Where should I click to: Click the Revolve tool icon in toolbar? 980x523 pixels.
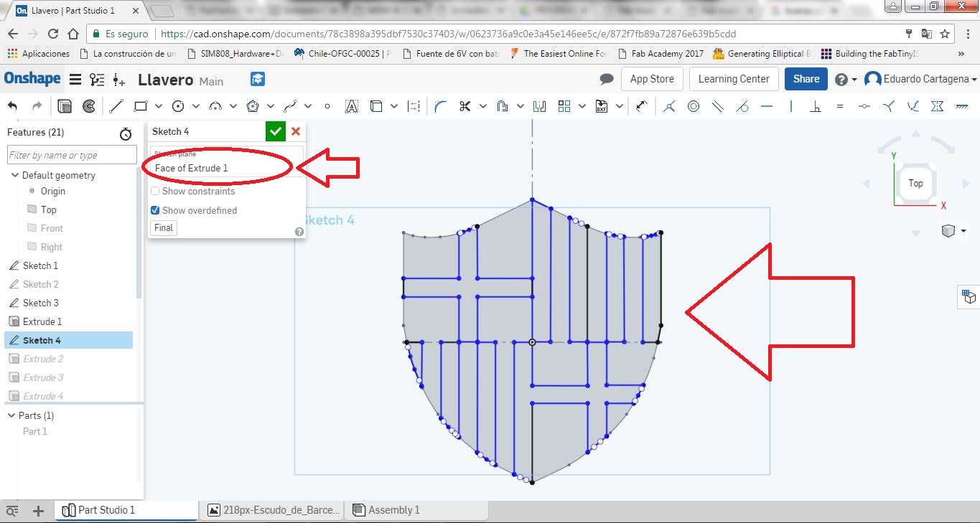(89, 106)
